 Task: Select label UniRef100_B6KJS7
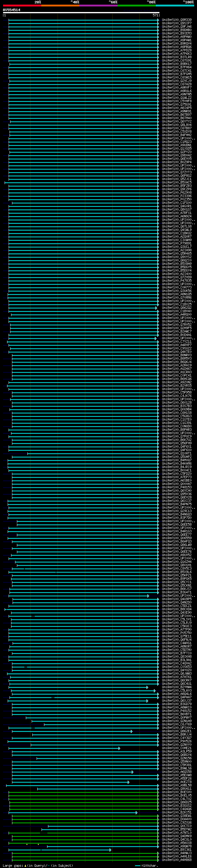[x=177, y=589]
